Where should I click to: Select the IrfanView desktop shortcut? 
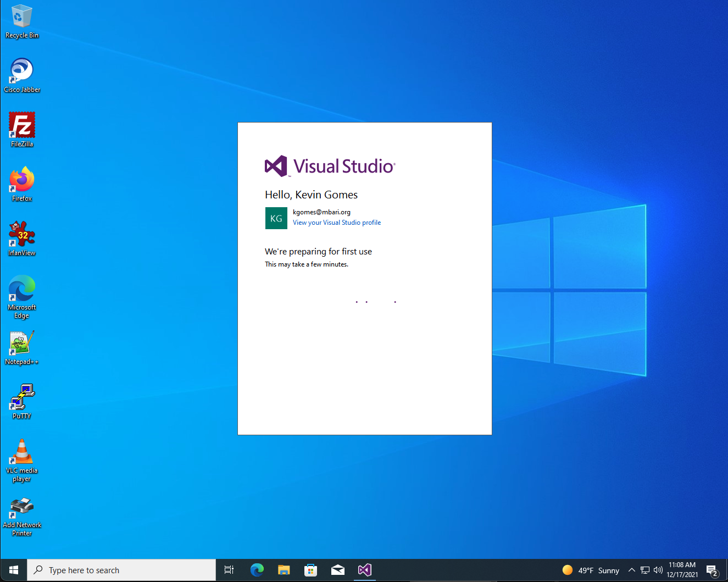[x=22, y=239]
